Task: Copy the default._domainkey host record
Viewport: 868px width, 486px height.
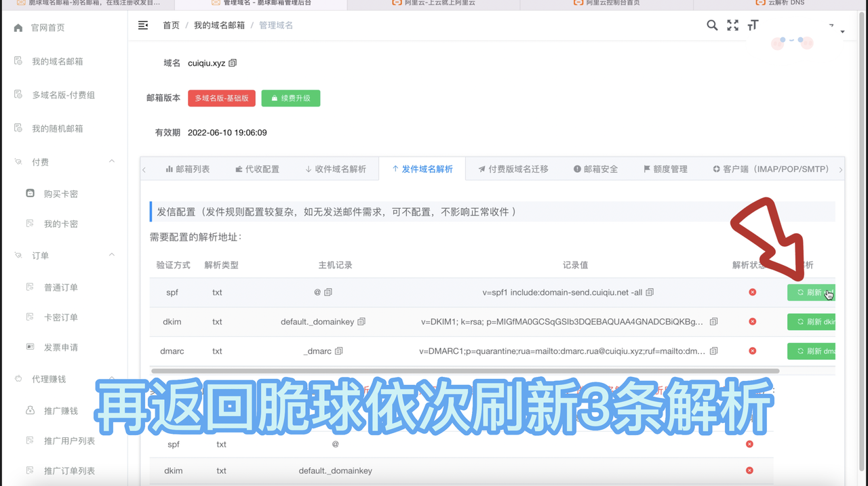Action: click(x=361, y=322)
